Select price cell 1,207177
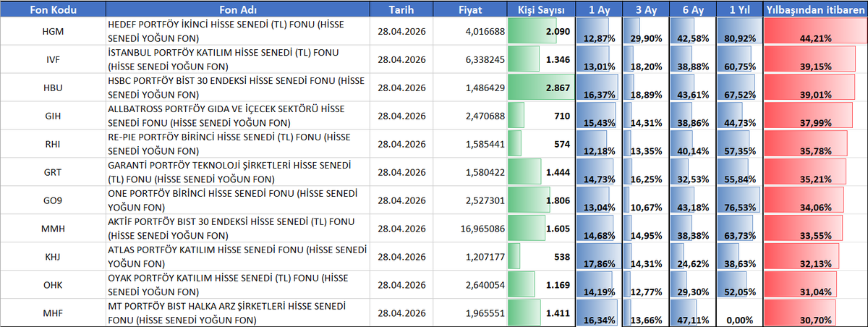 [470, 256]
